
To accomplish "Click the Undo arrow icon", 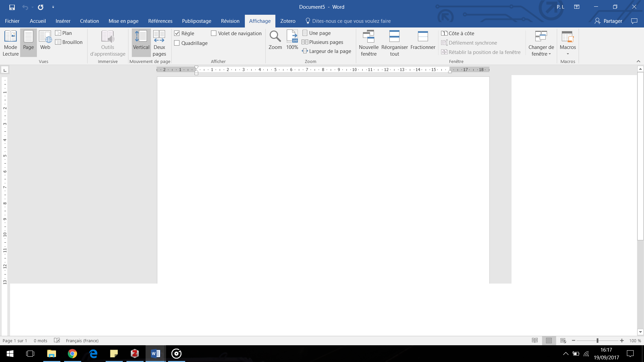I will [25, 7].
